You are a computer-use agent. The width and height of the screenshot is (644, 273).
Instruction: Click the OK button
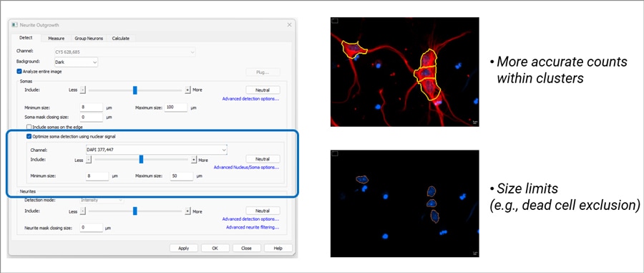coord(215,248)
